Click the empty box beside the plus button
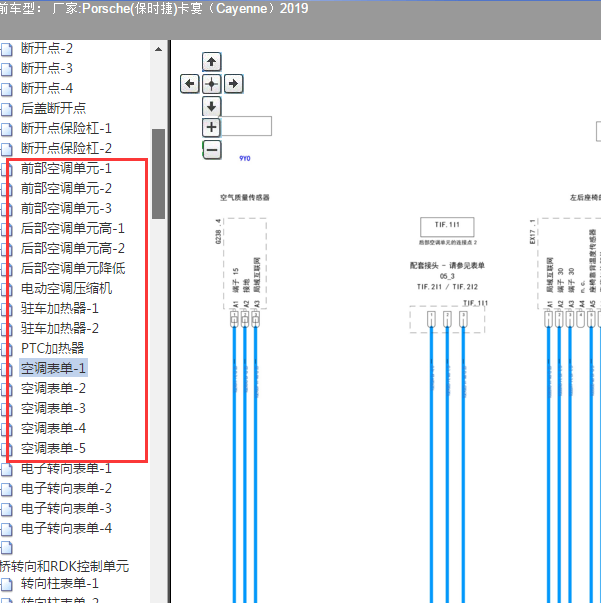 (246, 126)
